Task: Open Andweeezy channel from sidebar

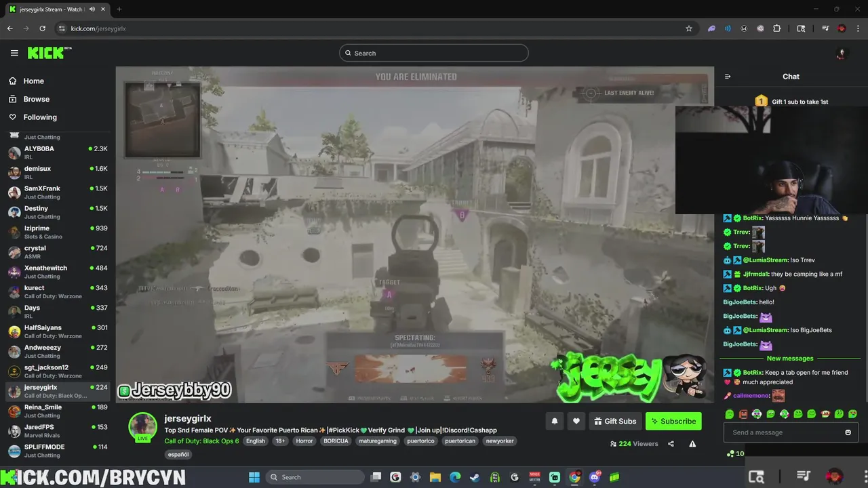Action: coord(58,351)
